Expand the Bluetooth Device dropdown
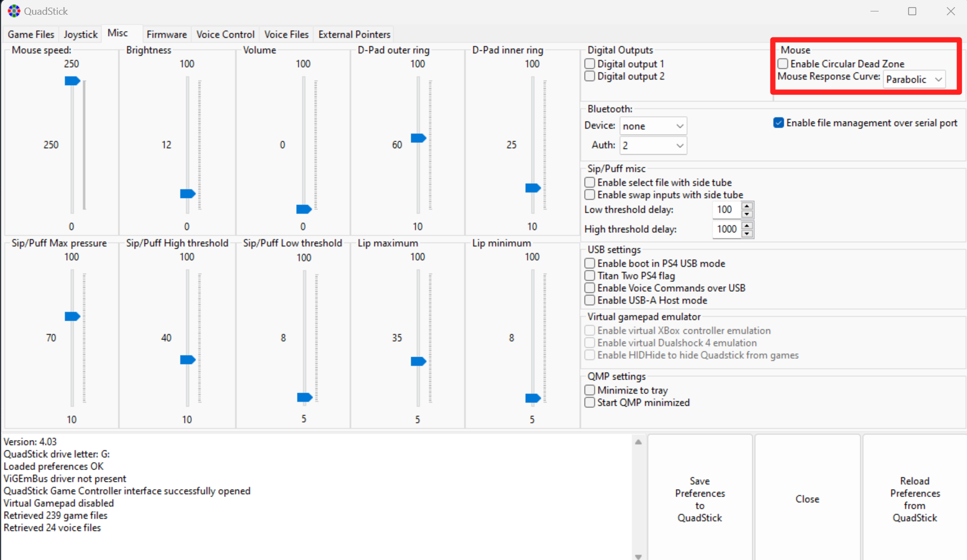This screenshot has height=560, width=967. pos(653,126)
